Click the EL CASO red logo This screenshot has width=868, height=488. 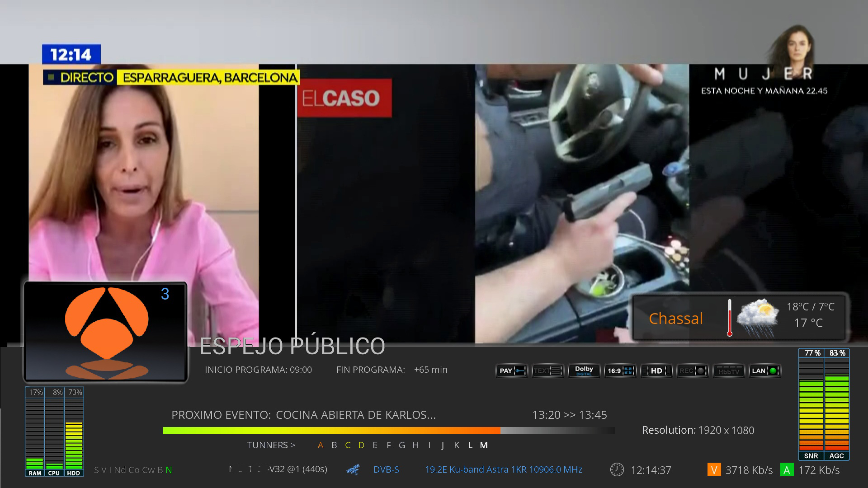(x=344, y=98)
